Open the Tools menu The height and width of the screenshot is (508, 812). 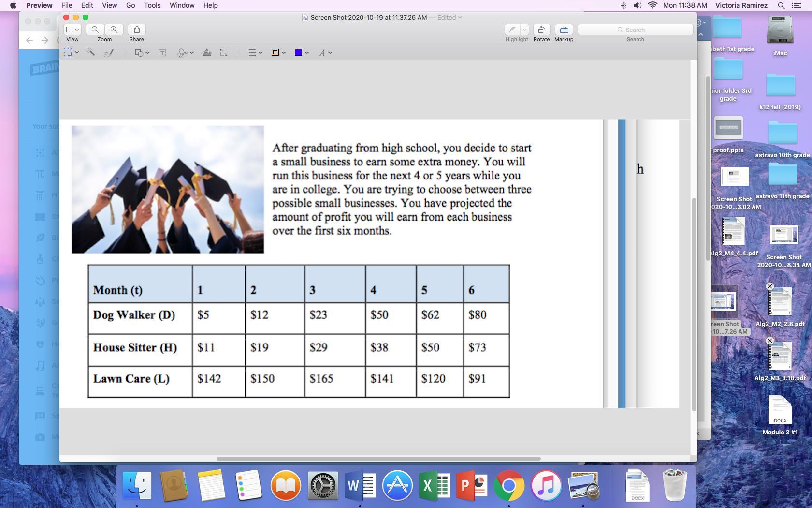(152, 5)
